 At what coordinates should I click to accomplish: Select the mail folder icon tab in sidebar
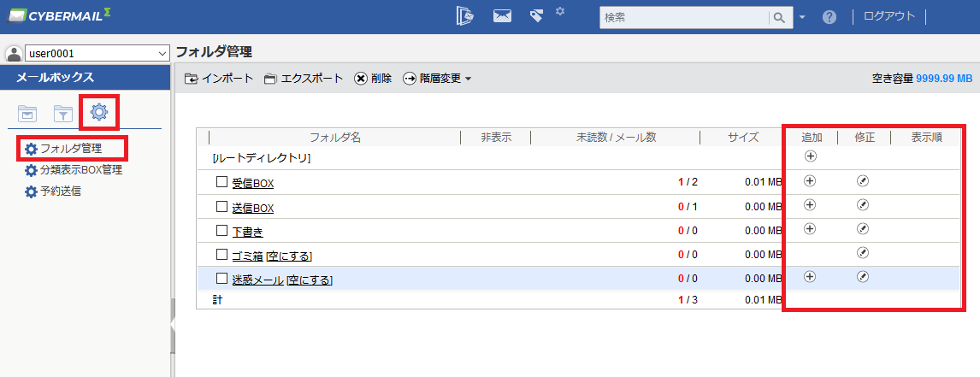pos(27,113)
